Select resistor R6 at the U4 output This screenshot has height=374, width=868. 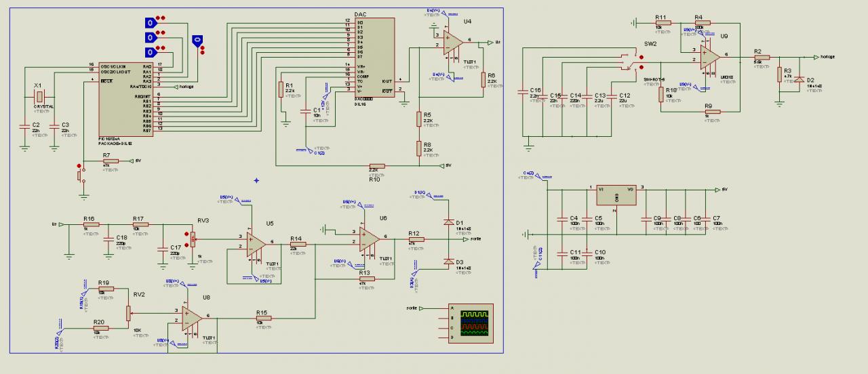[x=484, y=80]
